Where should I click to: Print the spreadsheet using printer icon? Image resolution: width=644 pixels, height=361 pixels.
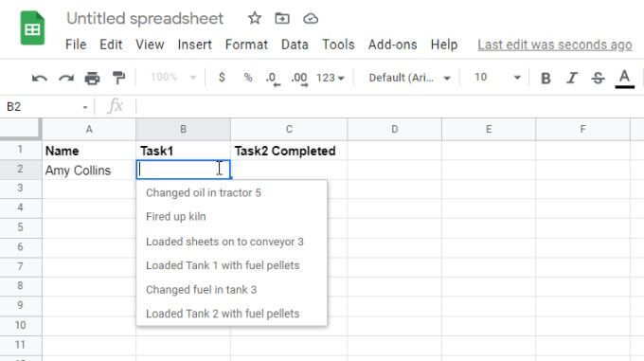tap(92, 78)
